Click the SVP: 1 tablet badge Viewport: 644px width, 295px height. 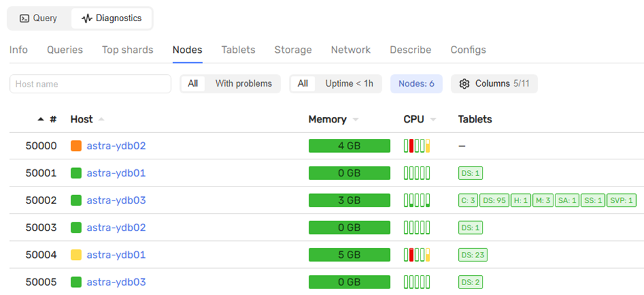[x=622, y=200]
